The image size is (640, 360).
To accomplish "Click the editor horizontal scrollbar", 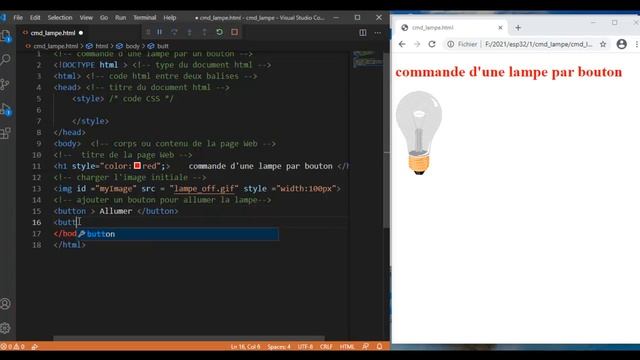I will click(x=189, y=338).
